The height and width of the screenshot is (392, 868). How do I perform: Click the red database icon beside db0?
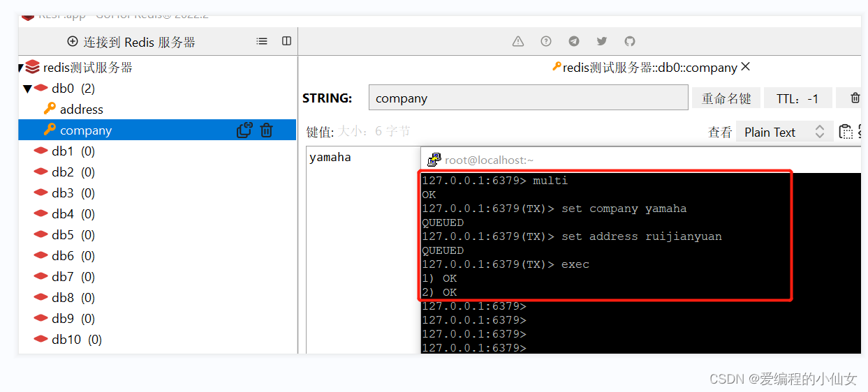pyautogui.click(x=41, y=89)
